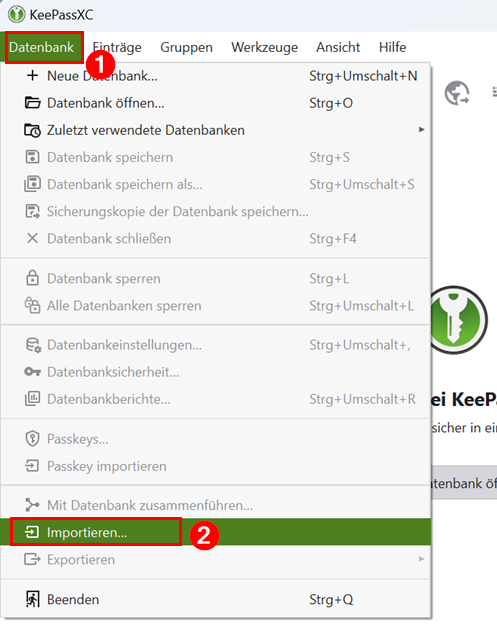Open the Ansicht menu

point(338,47)
